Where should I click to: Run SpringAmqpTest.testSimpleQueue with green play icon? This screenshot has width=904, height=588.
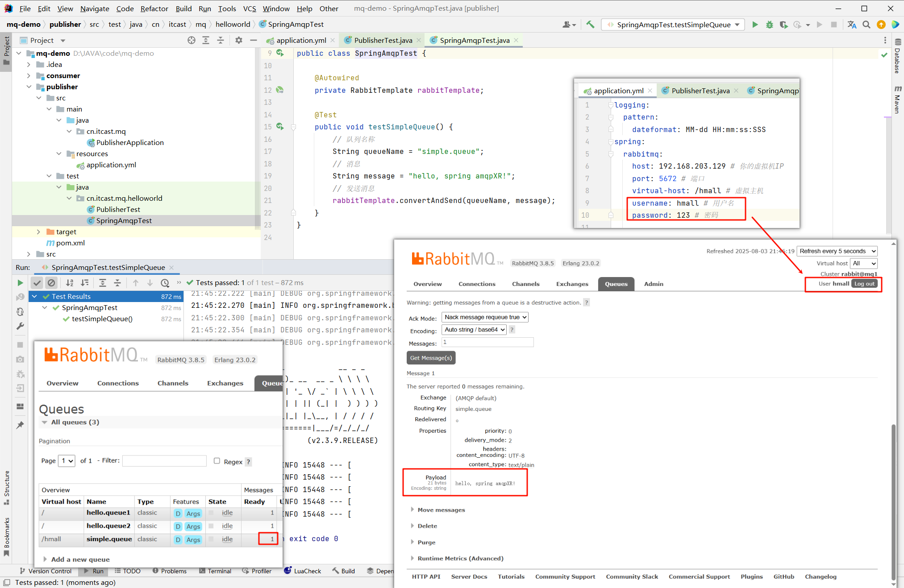[755, 25]
